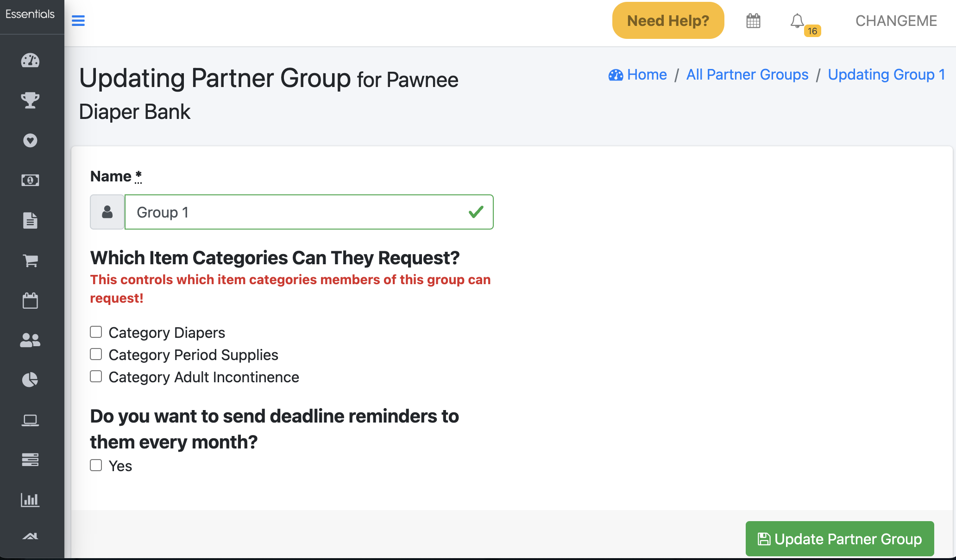
Task: Click the heart icon in sidebar
Action: tap(30, 140)
